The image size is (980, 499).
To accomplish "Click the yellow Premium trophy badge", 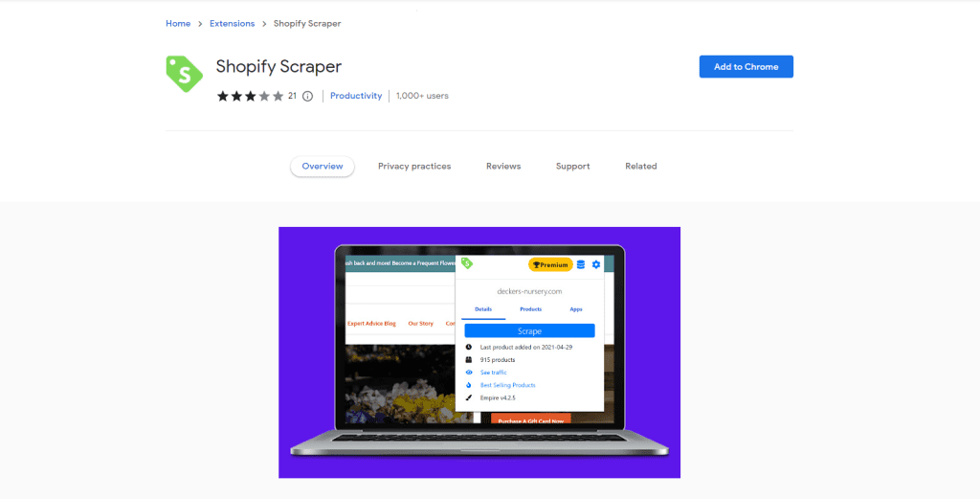I will (550, 265).
